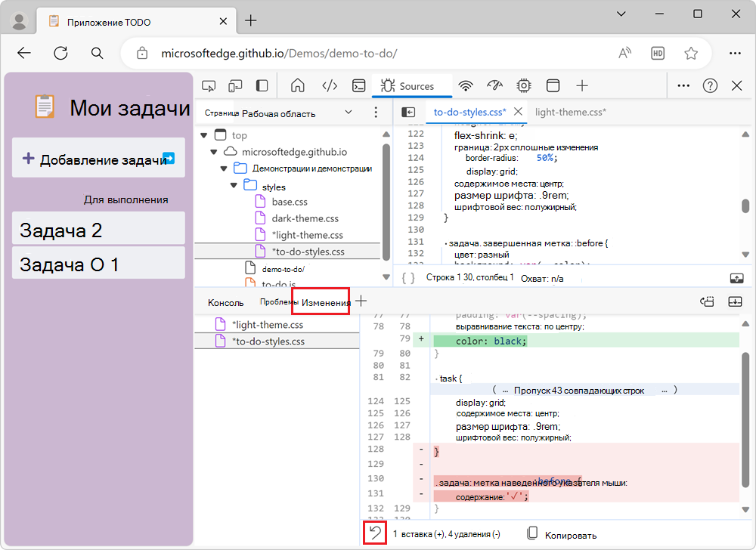
Task: Open the Elements tool icon
Action: click(x=330, y=85)
